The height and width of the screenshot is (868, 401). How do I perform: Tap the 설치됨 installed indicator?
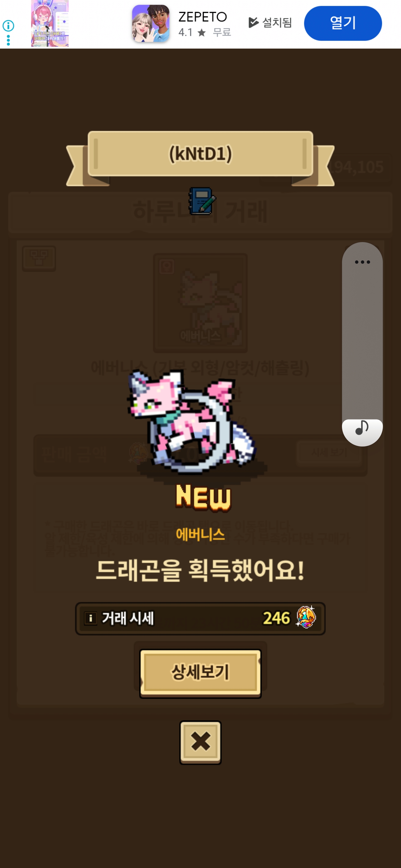[x=270, y=23]
